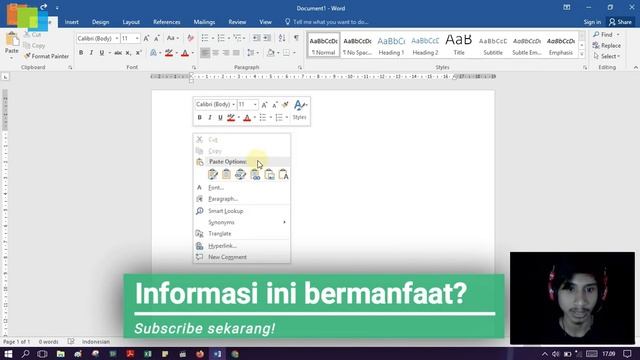The width and height of the screenshot is (640, 360).
Task: Switch to the Layout tab
Action: (131, 22)
